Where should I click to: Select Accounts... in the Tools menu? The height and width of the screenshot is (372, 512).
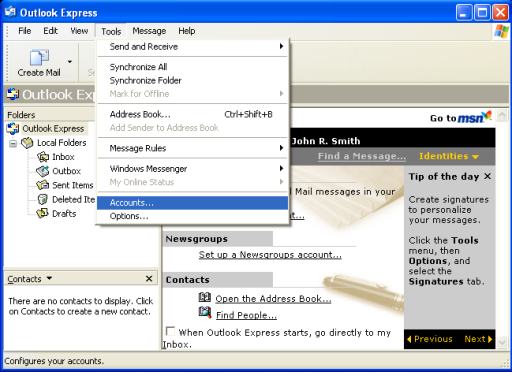point(192,203)
